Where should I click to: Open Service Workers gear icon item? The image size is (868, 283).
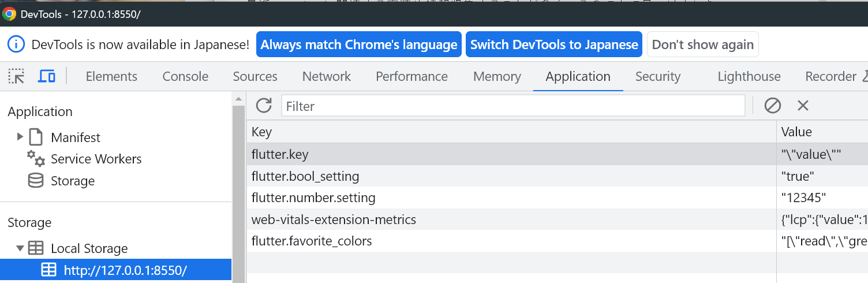pyautogui.click(x=36, y=159)
